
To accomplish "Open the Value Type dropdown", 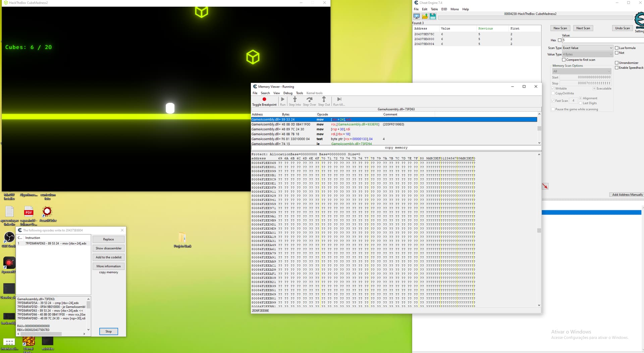I will point(587,54).
